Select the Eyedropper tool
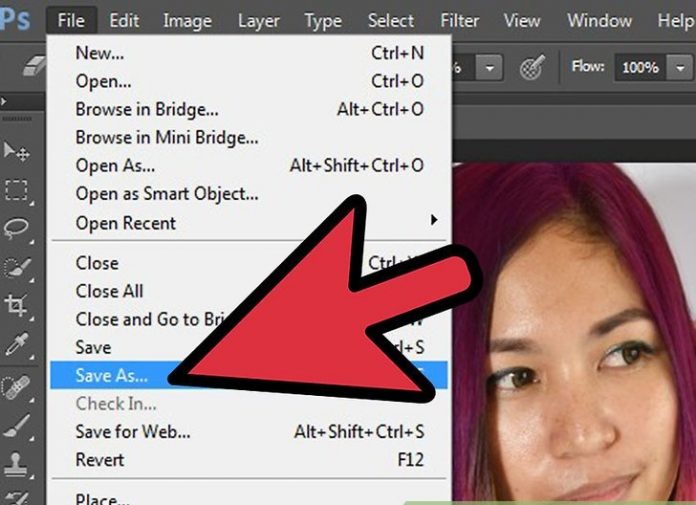This screenshot has width=696, height=505. click(x=16, y=345)
